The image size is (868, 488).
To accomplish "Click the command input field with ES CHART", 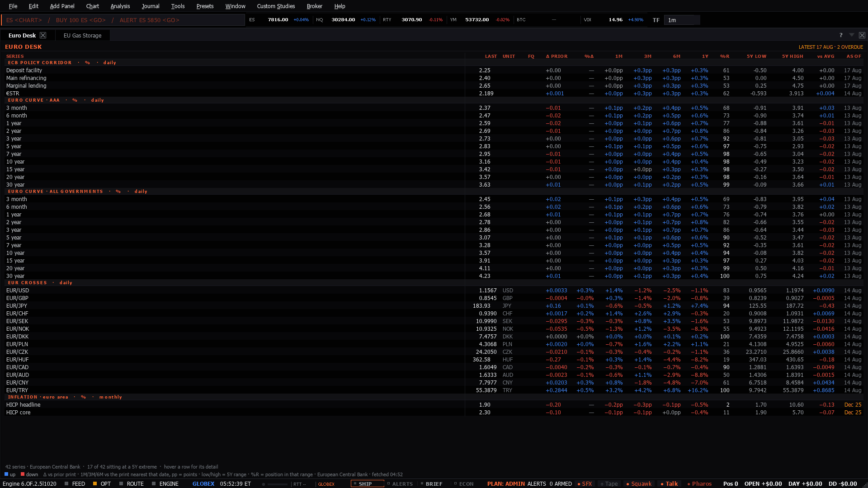I will 123,20.
